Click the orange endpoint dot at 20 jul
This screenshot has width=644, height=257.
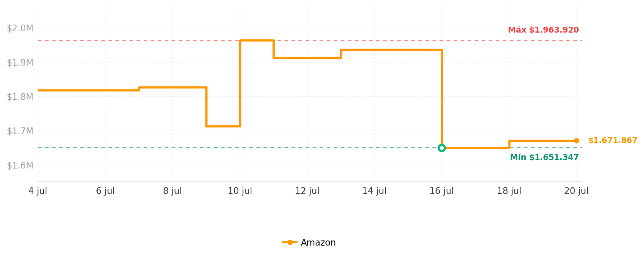click(576, 141)
